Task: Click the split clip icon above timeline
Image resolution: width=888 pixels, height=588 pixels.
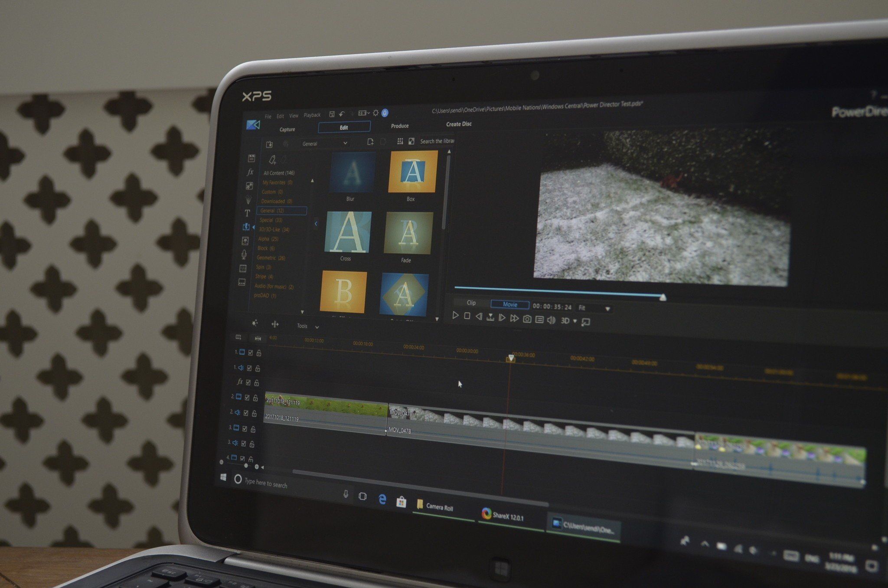Action: [275, 324]
